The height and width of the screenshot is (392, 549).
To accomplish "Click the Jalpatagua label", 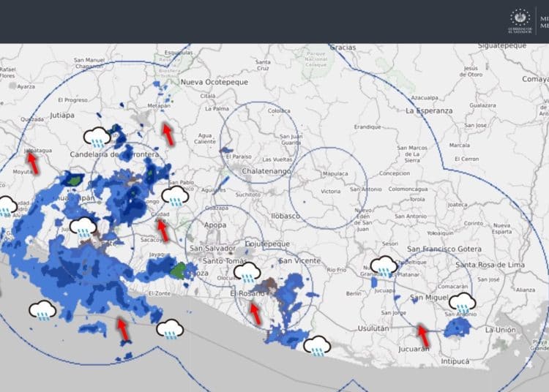I will click(x=38, y=151).
